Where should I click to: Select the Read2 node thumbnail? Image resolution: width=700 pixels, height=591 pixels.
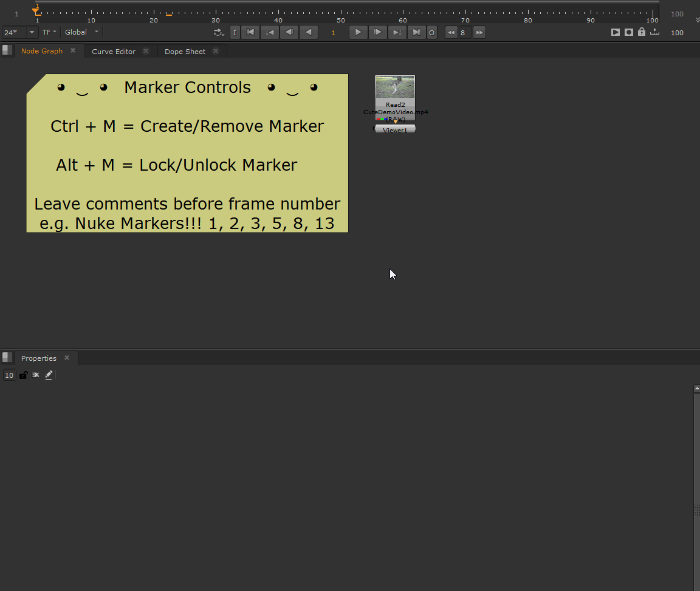pyautogui.click(x=395, y=87)
